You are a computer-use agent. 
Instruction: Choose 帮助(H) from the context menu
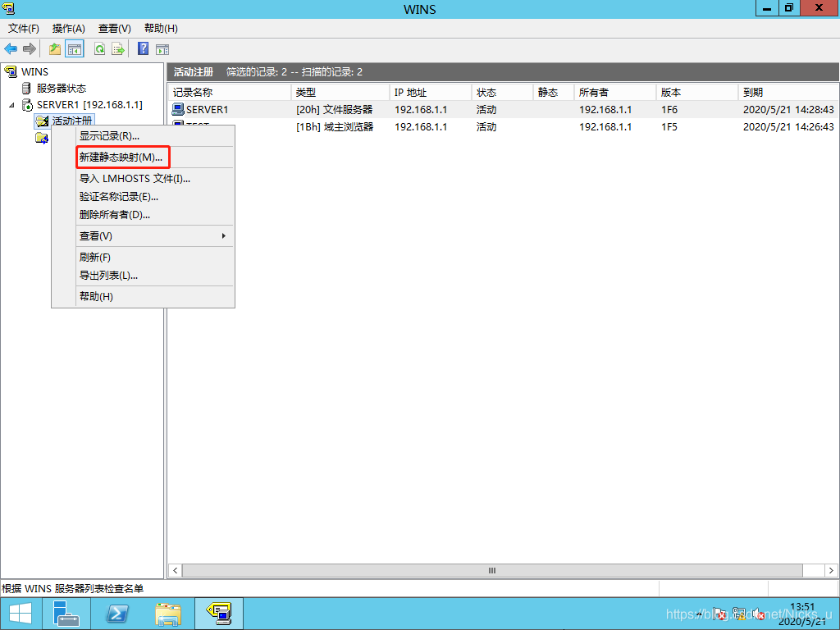(x=154, y=296)
